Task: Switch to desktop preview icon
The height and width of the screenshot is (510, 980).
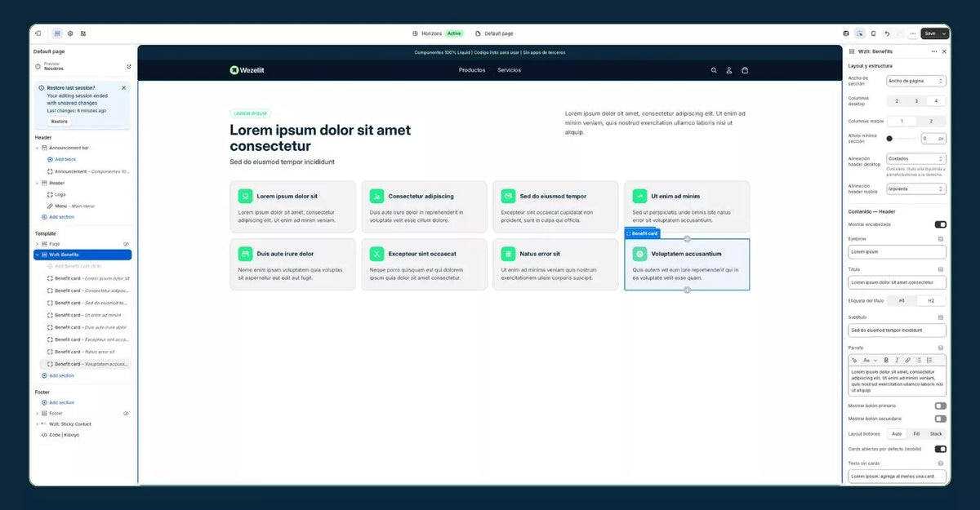Action: point(846,33)
